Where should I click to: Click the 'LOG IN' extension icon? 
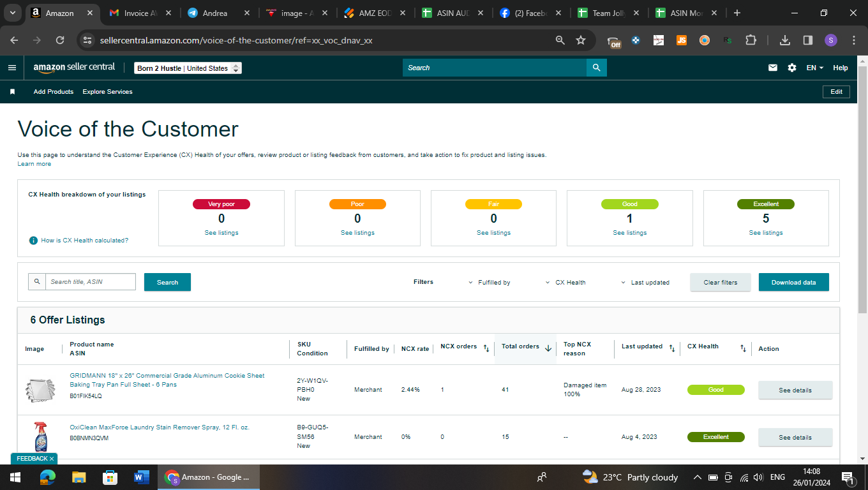(x=659, y=40)
